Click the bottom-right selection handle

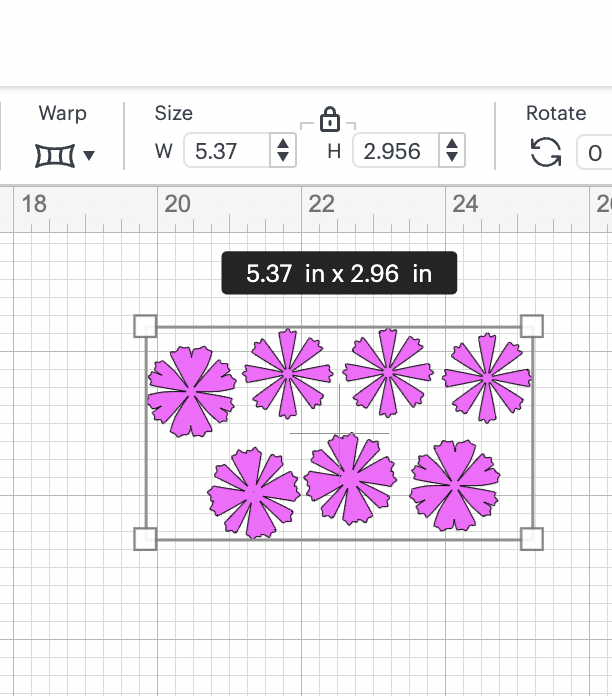[x=532, y=539]
